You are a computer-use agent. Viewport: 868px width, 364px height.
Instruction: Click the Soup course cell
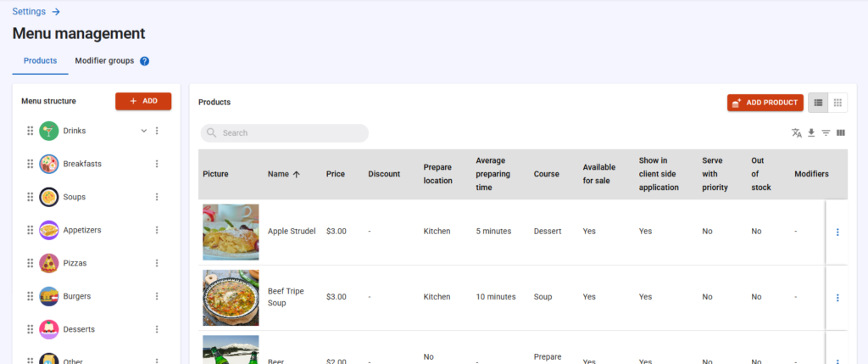coord(543,297)
